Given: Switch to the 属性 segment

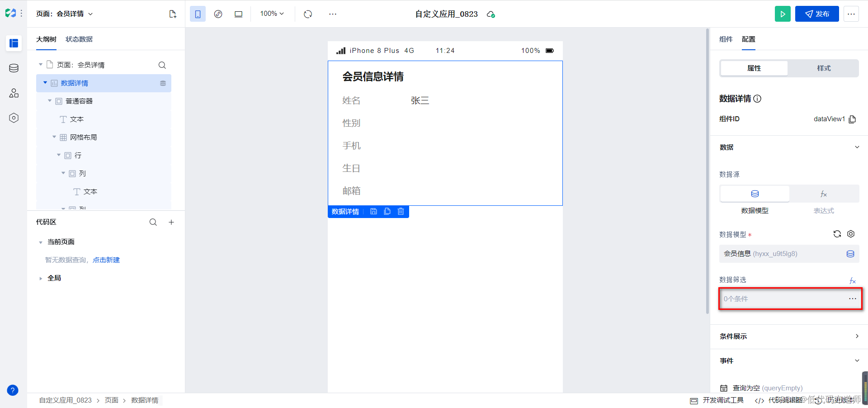Looking at the screenshot, I should click(754, 68).
